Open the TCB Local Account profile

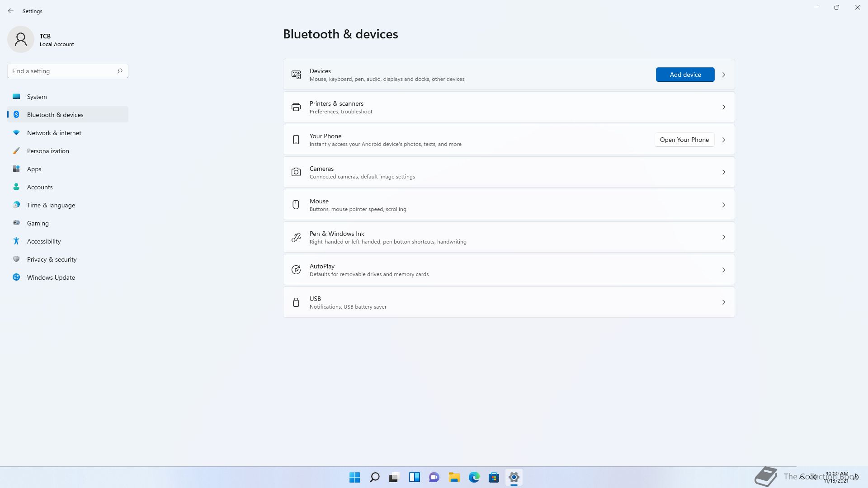(41, 39)
